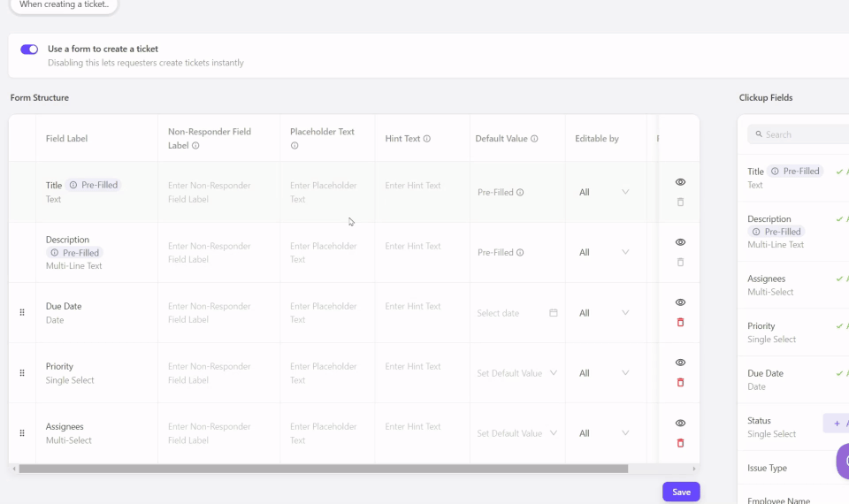Open calendar icon in Due Date default value
Viewport: 849px width, 504px height.
pyautogui.click(x=554, y=313)
